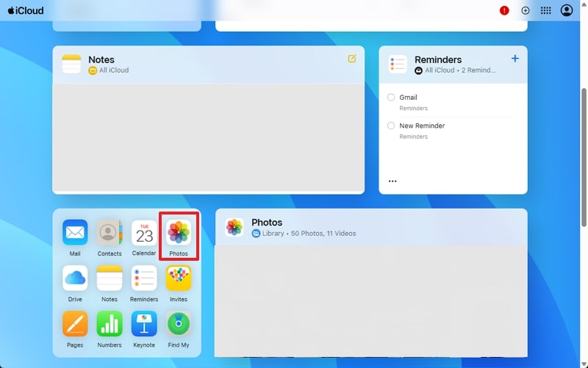Open the Photos app in the app grid

179,232
